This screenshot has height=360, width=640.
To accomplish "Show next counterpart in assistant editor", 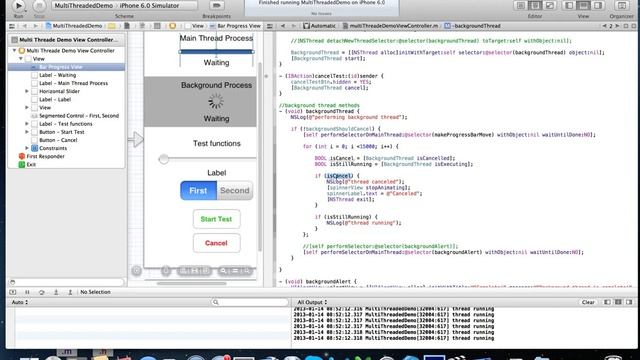I will [617, 26].
